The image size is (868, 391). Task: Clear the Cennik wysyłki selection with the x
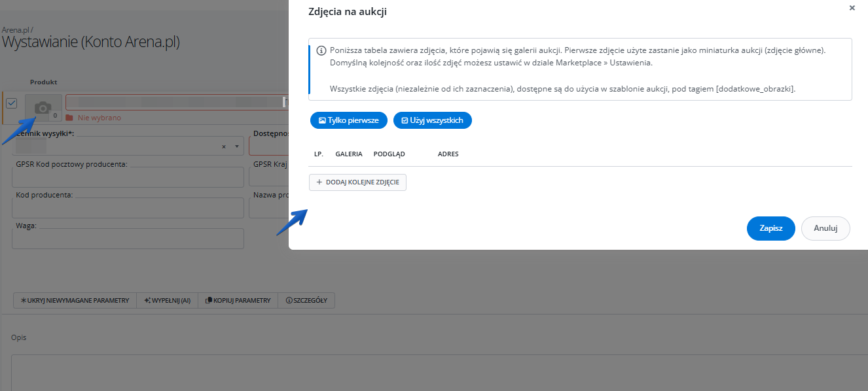point(224,146)
